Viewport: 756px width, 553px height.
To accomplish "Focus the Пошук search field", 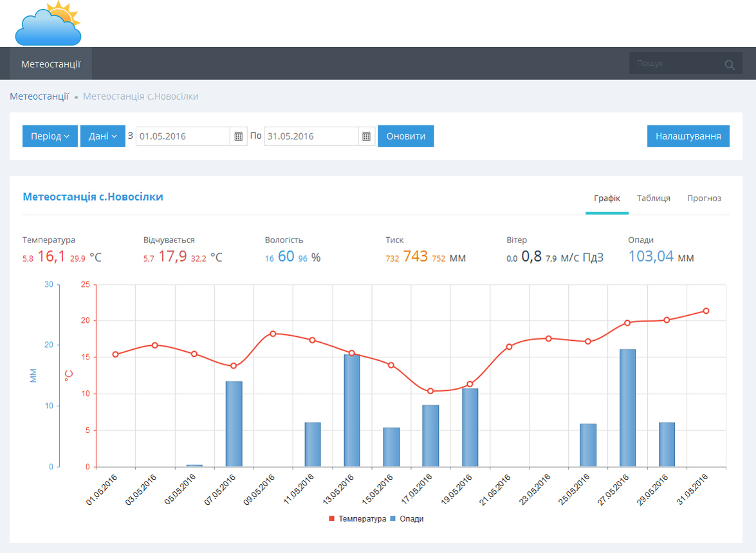I will click(x=677, y=64).
